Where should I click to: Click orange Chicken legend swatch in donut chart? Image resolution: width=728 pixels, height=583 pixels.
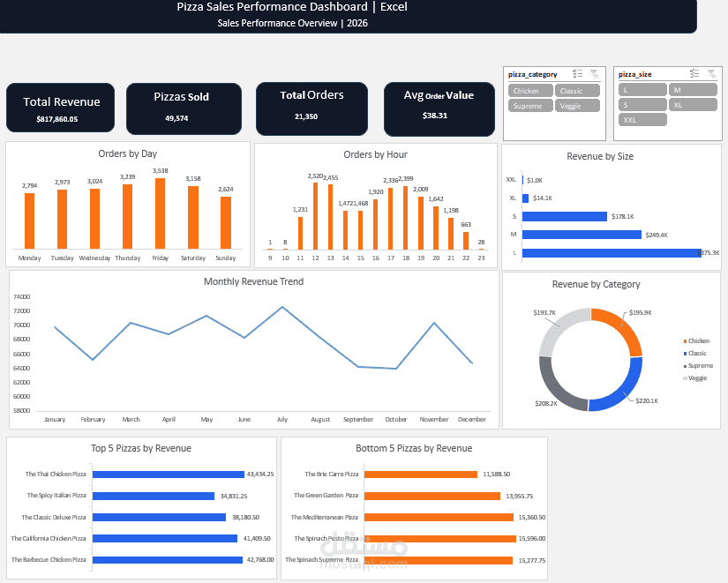tap(685, 341)
